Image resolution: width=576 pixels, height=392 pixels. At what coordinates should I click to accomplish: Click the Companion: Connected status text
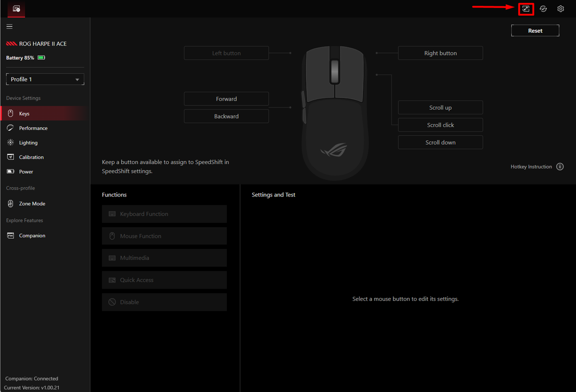[32, 379]
